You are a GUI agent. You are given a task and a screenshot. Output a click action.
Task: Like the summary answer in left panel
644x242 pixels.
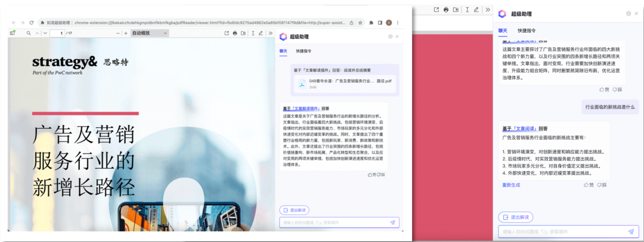point(371,175)
